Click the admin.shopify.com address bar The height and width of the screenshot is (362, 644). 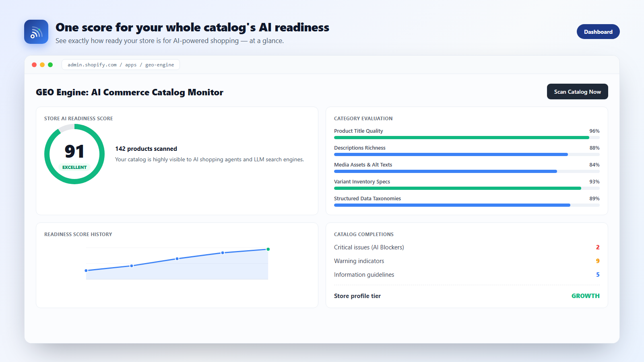tap(121, 65)
